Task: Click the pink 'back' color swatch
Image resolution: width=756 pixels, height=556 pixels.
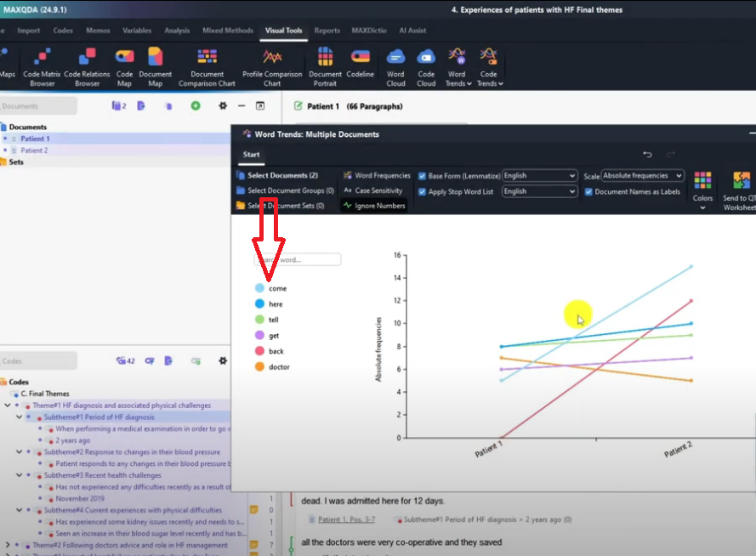Action: point(259,351)
